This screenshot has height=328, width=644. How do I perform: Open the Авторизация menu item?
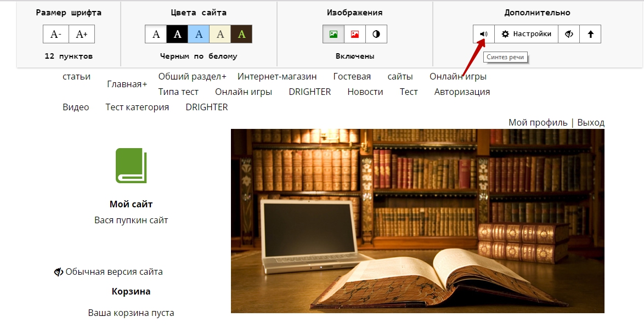coord(462,92)
